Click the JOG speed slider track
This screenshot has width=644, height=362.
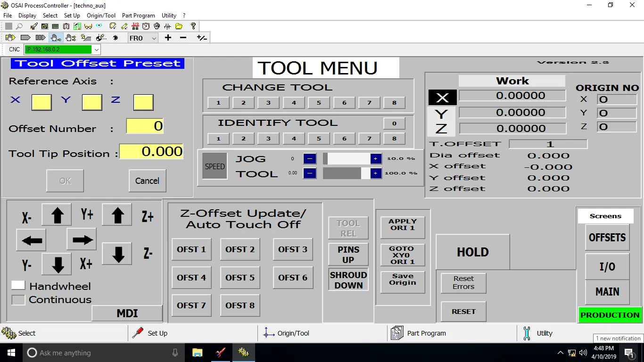(349, 159)
